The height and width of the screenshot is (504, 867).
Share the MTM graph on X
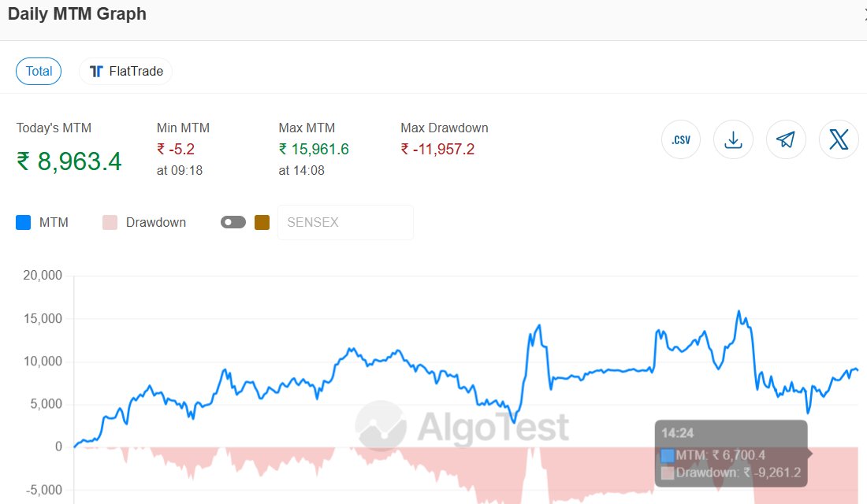pos(839,139)
